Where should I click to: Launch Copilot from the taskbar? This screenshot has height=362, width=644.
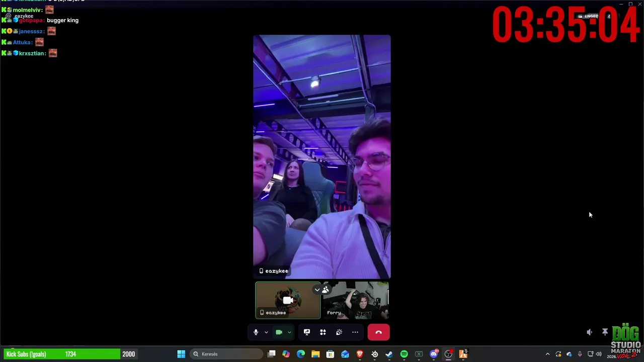[x=286, y=354]
